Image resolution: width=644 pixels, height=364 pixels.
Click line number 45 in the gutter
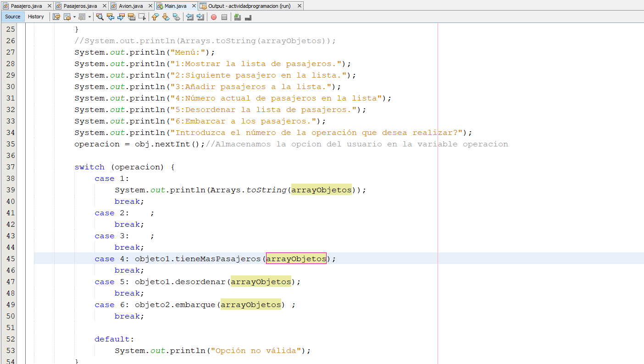click(x=11, y=259)
